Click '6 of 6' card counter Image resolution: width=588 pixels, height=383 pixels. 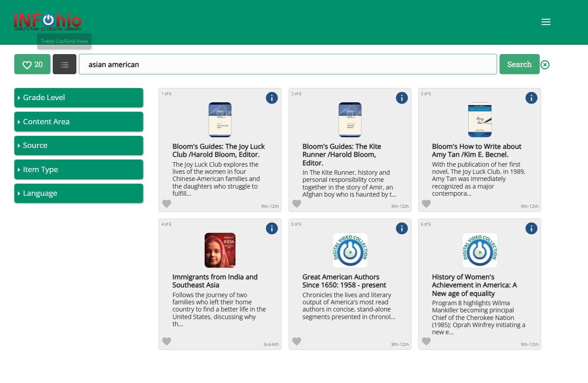pyautogui.click(x=426, y=224)
